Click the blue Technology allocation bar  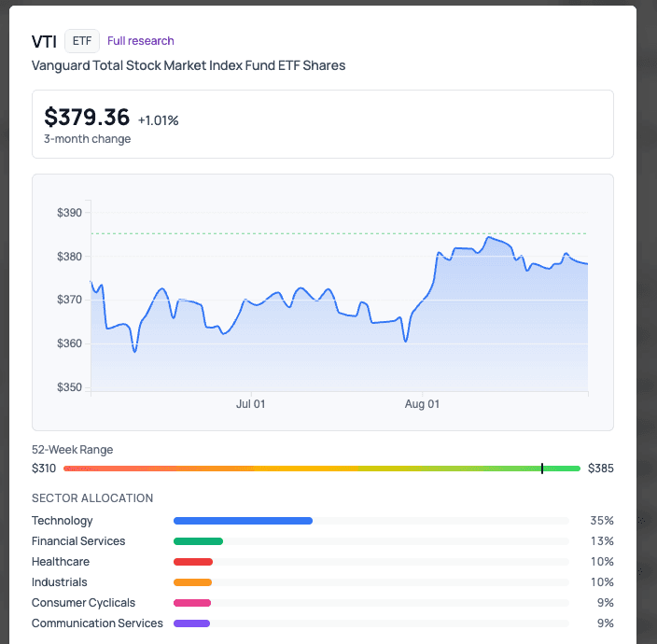click(243, 521)
